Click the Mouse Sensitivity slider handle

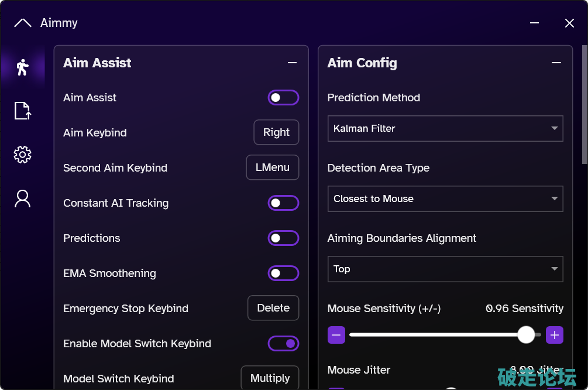tap(526, 335)
